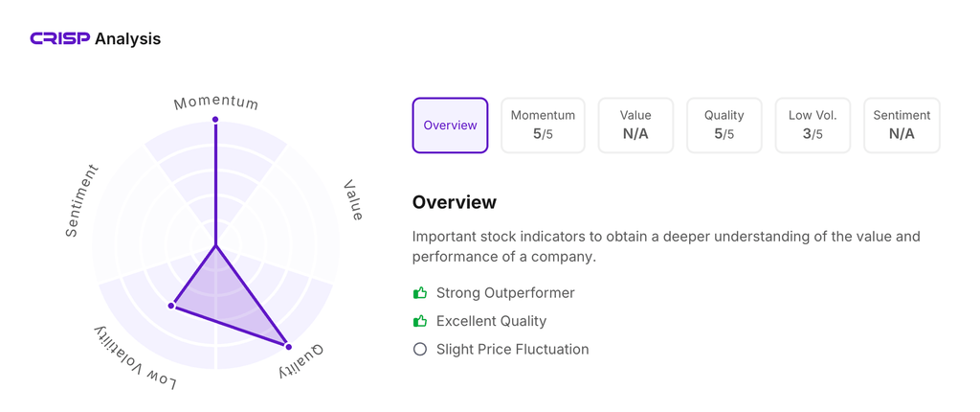Switch to the Momentum 5/5 tab
The width and height of the screenshot is (980, 412).
click(x=543, y=126)
